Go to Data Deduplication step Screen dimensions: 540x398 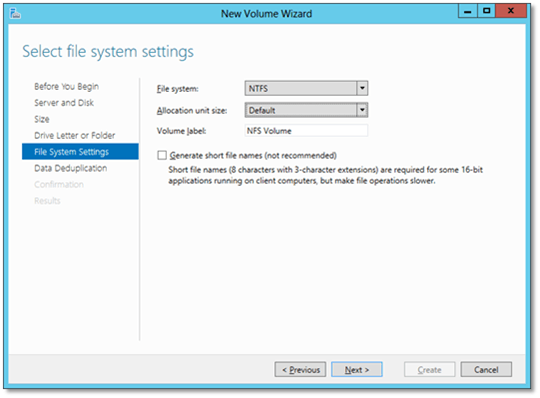click(71, 168)
